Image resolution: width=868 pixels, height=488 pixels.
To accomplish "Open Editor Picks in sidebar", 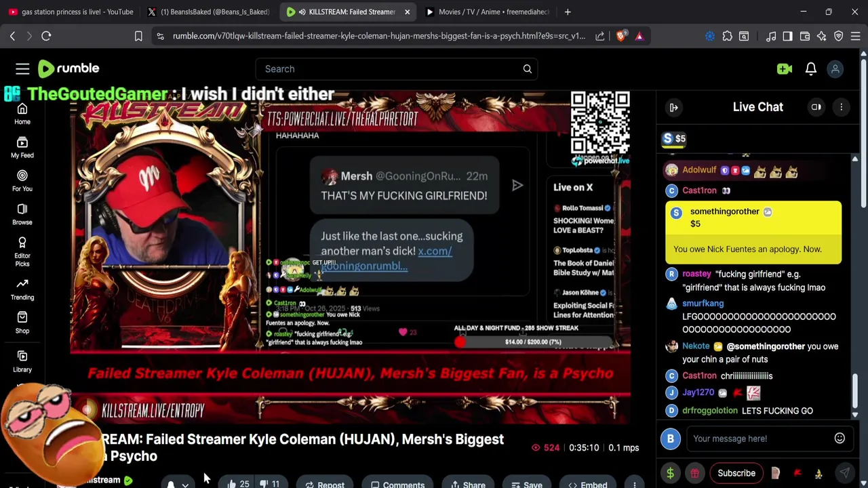I will (22, 251).
